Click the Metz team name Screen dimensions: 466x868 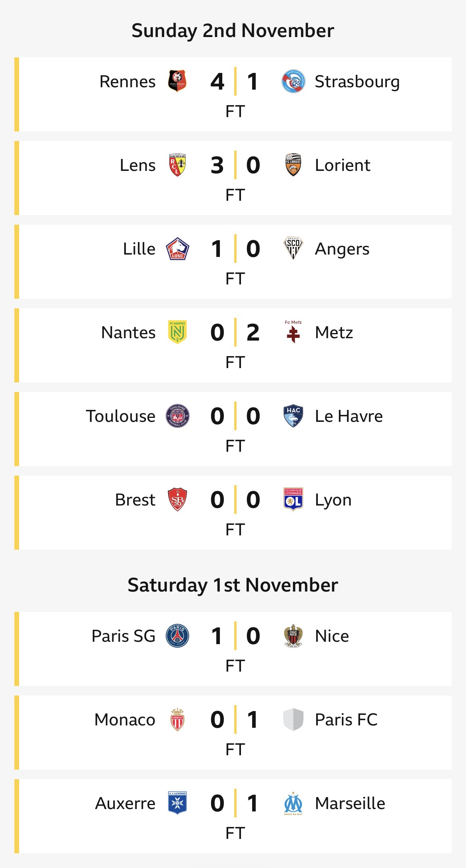(334, 332)
